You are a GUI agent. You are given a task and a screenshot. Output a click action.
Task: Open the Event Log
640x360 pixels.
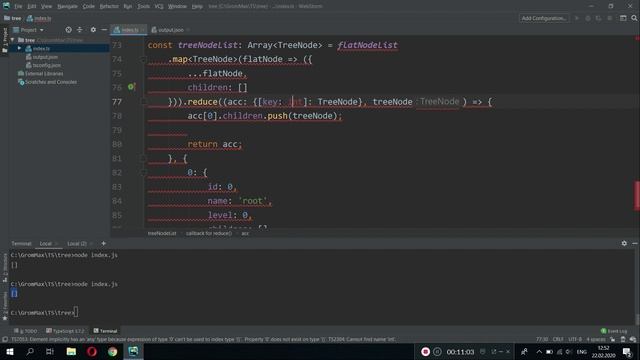(614, 331)
